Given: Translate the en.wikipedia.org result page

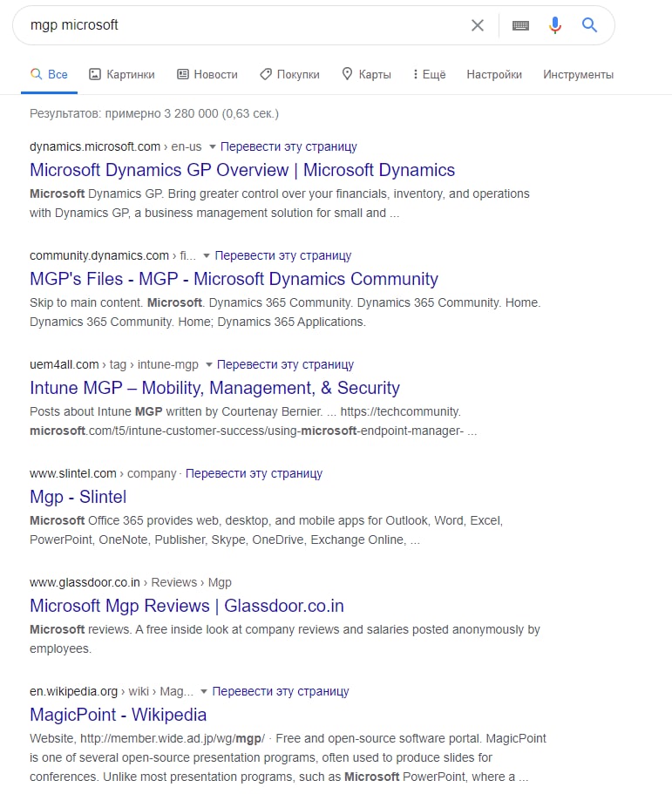Looking at the screenshot, I should coord(281,691).
